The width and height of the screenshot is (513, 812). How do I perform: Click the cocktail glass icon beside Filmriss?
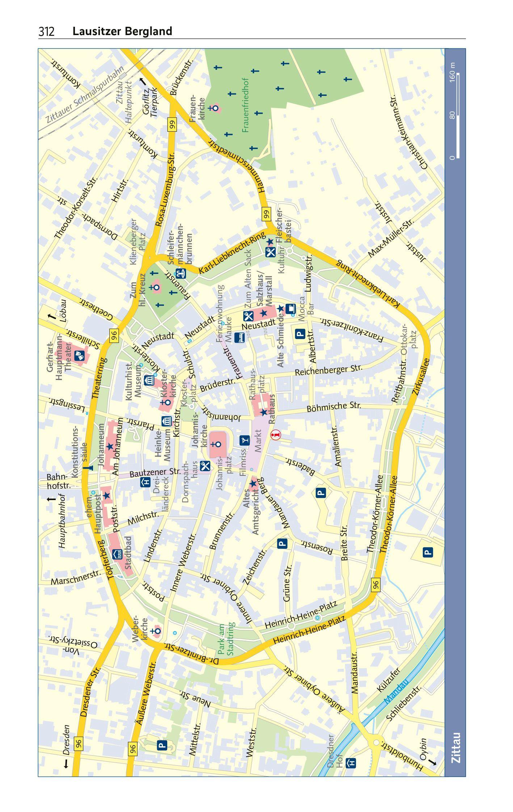pos(244,440)
